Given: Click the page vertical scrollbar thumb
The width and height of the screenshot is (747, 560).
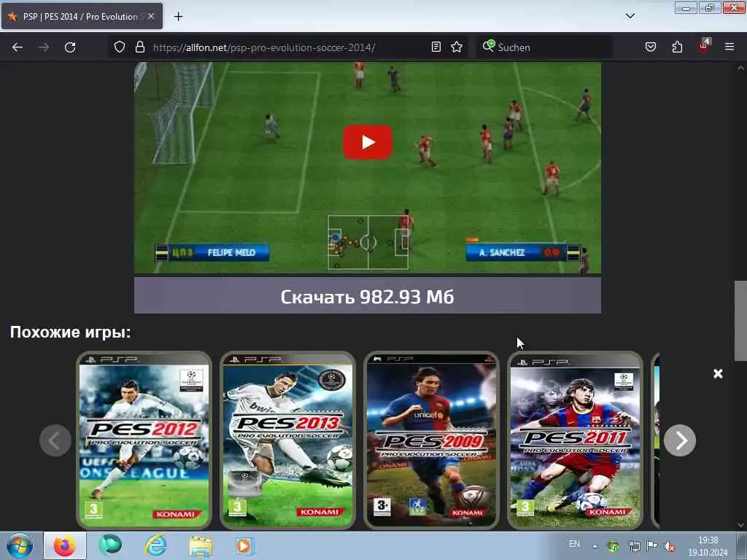Looking at the screenshot, I should 740,321.
